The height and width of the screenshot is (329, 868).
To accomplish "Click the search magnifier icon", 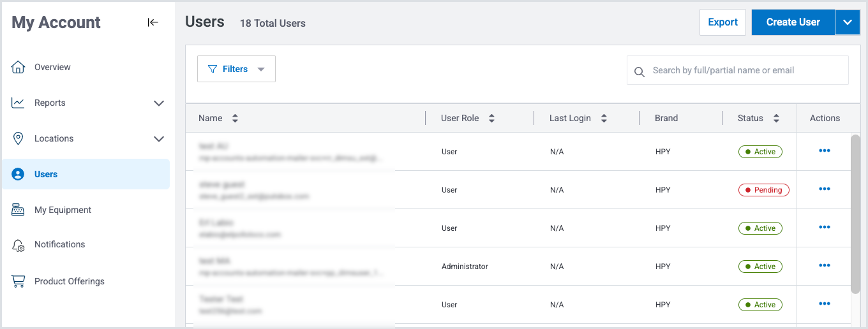I will pyautogui.click(x=639, y=71).
